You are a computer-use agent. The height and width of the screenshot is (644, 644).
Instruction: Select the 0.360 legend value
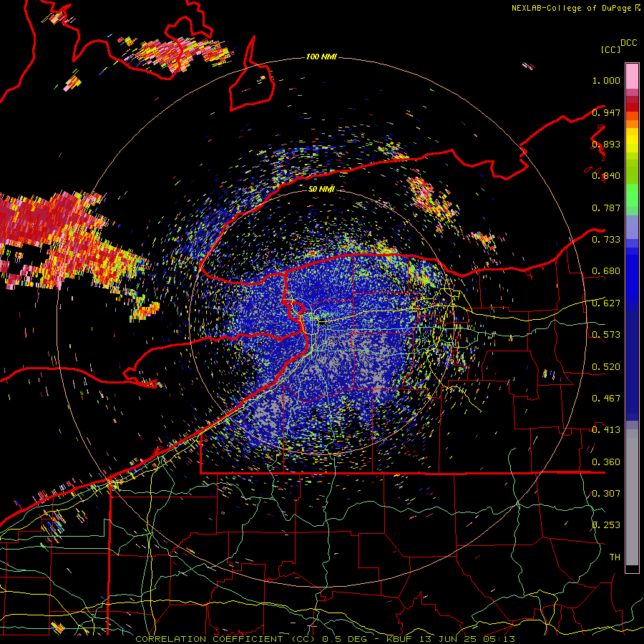pos(606,462)
